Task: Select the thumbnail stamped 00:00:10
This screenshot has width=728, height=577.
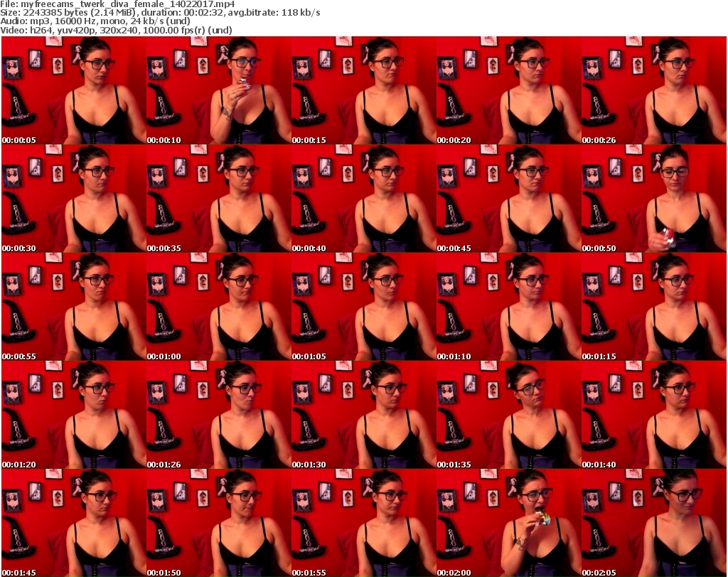Action: pos(219,90)
